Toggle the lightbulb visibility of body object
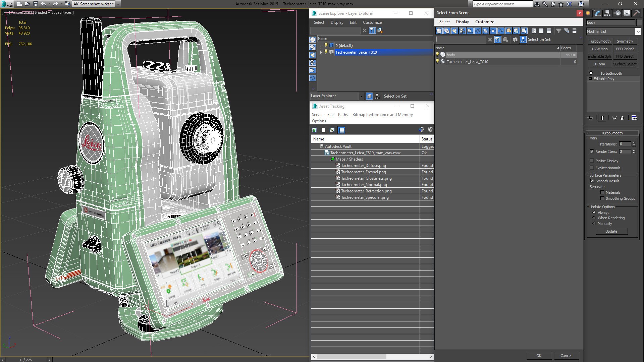Screen dimensions: 644x362 tap(437, 55)
